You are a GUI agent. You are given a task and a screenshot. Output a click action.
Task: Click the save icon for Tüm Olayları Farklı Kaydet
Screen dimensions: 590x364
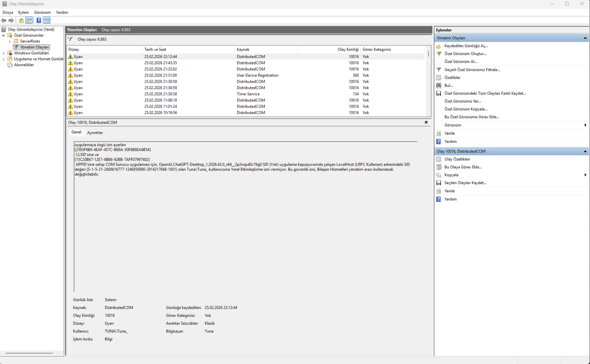(x=439, y=93)
